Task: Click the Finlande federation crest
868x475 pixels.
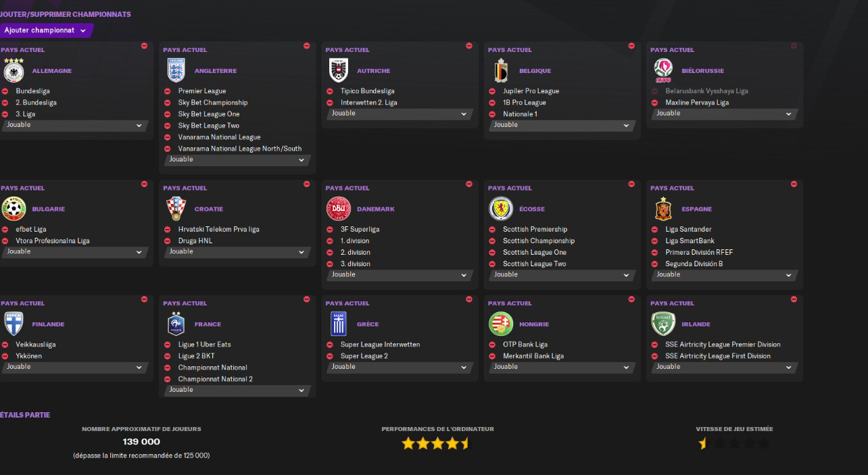Action: click(x=14, y=324)
